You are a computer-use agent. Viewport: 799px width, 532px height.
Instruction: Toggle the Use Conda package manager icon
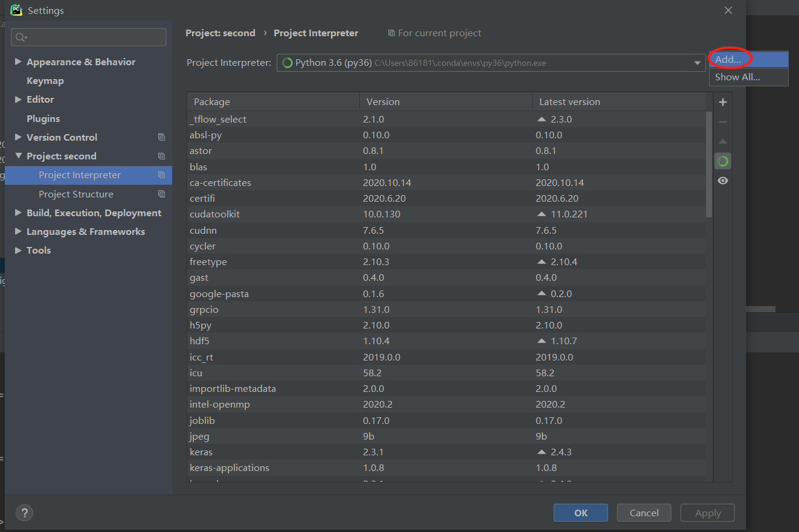(x=722, y=161)
